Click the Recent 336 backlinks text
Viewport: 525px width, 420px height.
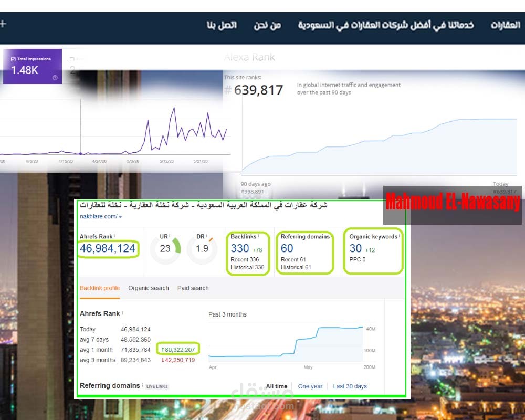coord(245,259)
